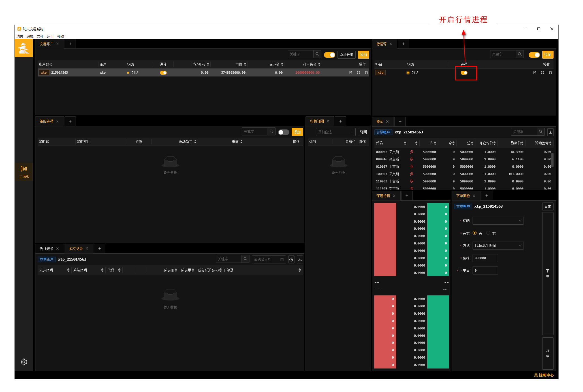
Task: Click the red top-row bar in 深度行情
Action: point(385,207)
